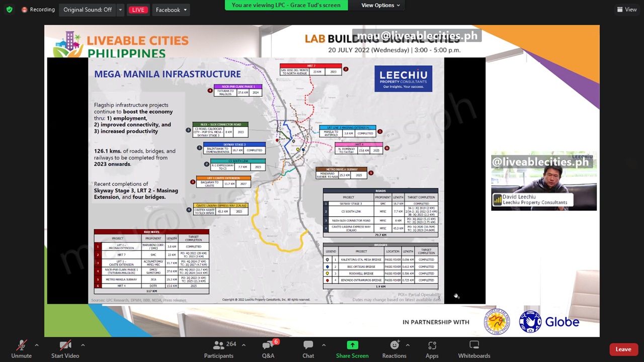Click the Globe partner logo
The image size is (644, 362).
click(x=549, y=322)
